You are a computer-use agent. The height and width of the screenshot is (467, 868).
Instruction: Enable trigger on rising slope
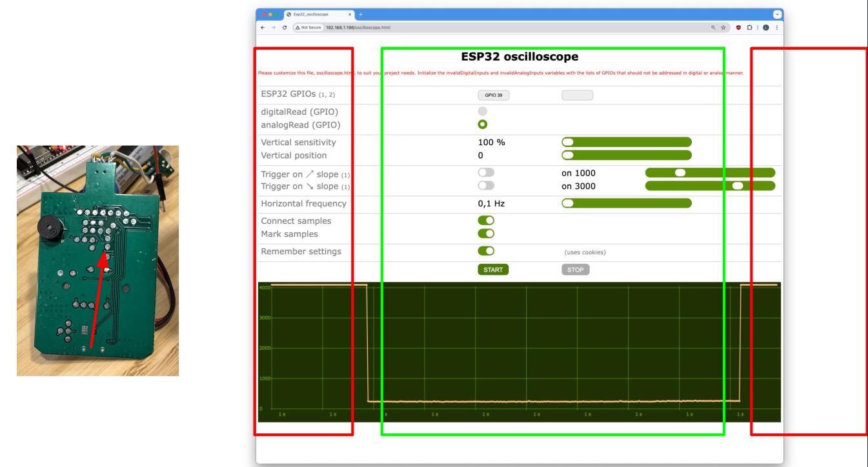pyautogui.click(x=486, y=173)
